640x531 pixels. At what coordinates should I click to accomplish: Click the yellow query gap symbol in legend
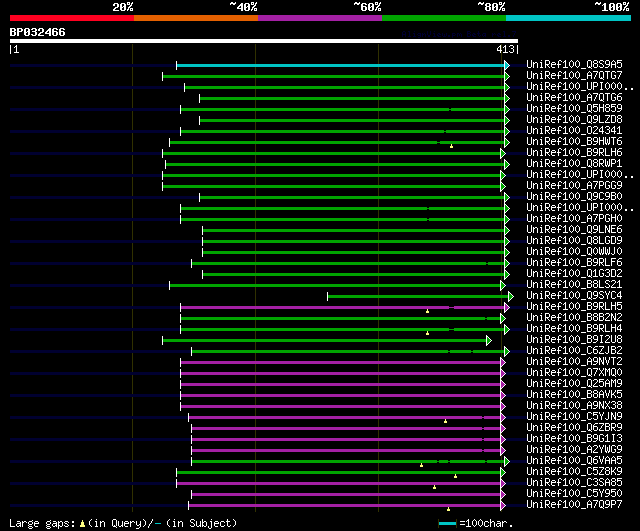(82, 524)
